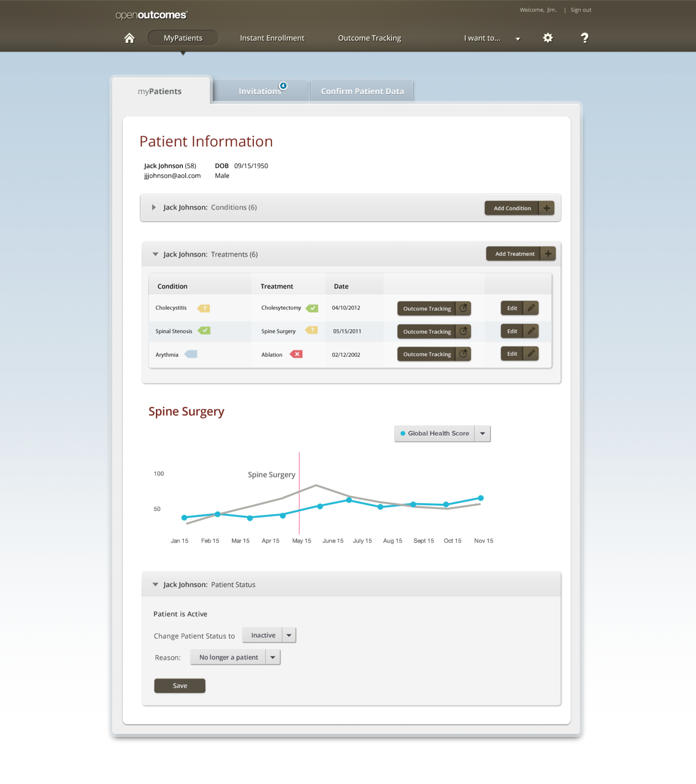The height and width of the screenshot is (784, 696).
Task: Click the yellow question tag beside Cholecystitis
Action: 204,308
